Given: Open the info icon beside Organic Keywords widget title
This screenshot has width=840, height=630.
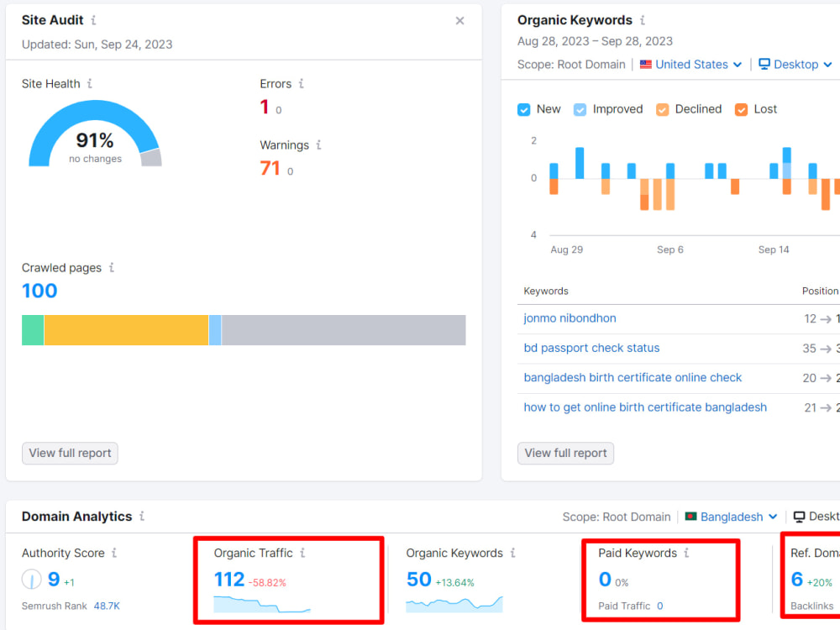Looking at the screenshot, I should tap(643, 20).
